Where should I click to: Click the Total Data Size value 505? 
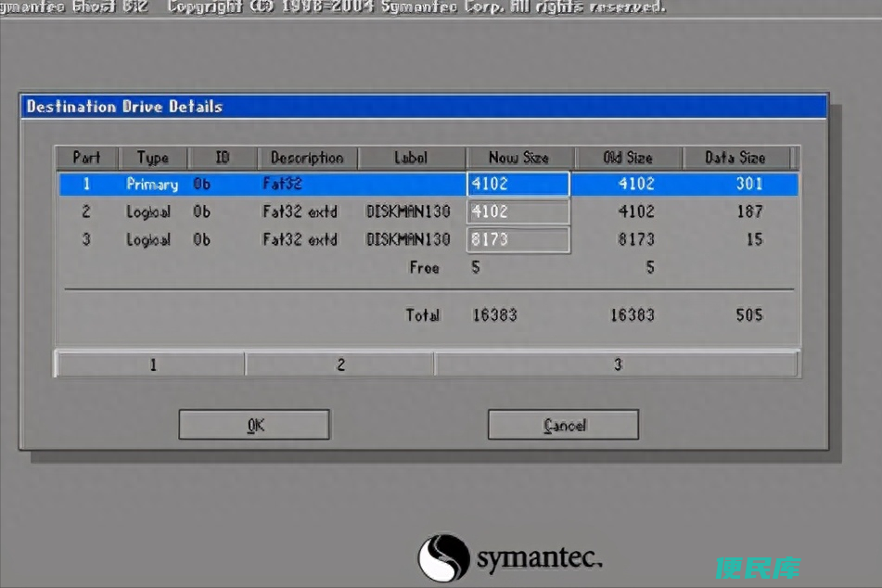click(x=749, y=315)
